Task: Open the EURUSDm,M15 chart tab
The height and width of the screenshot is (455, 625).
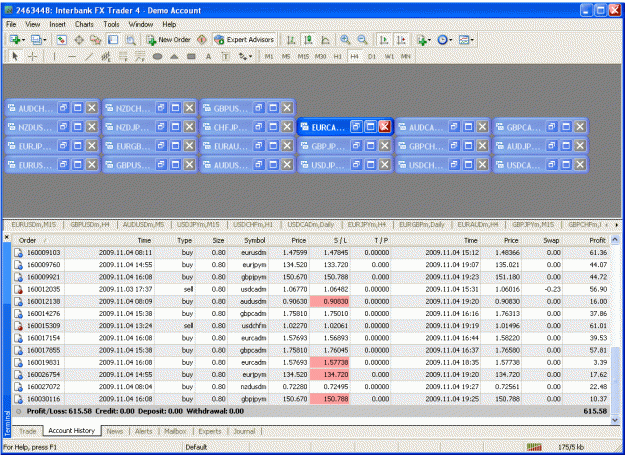Action: point(34,225)
